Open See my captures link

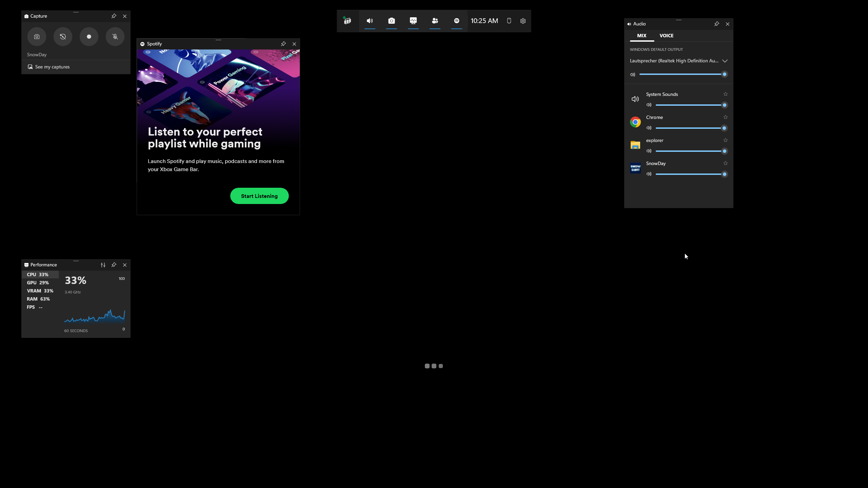pos(49,67)
